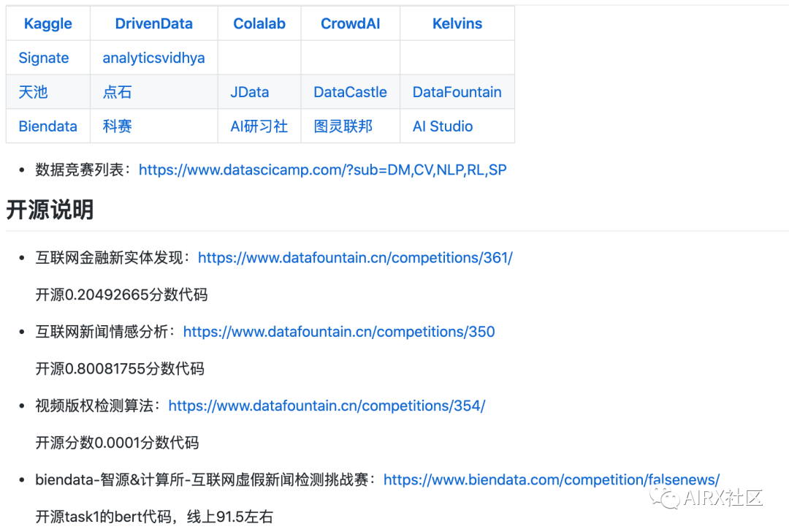
Task: Open the DrivenData platform link
Action: (153, 23)
